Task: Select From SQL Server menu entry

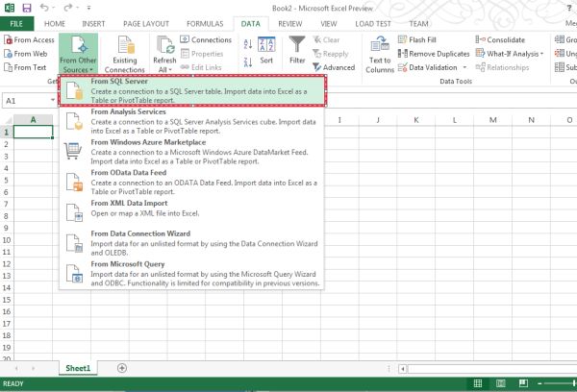Action: (x=191, y=91)
